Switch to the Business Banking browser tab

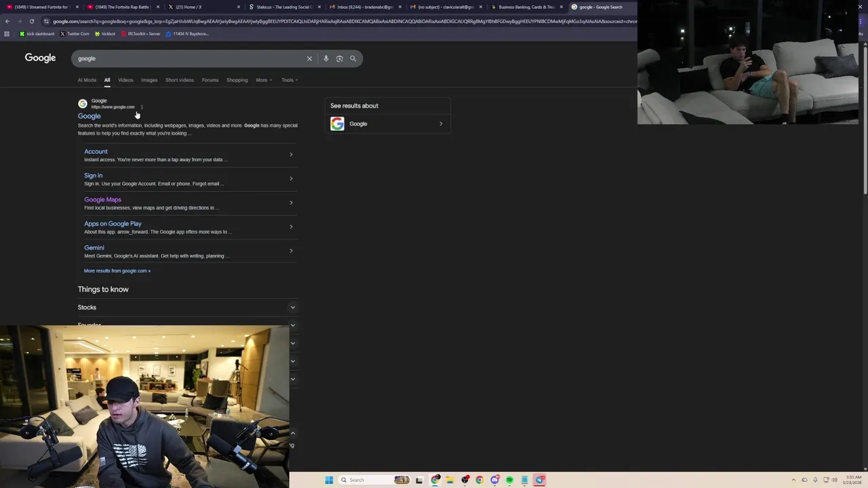pos(527,7)
